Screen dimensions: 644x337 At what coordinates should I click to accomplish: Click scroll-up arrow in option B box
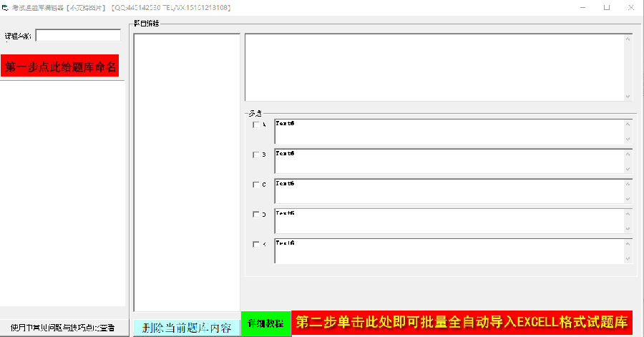628,154
